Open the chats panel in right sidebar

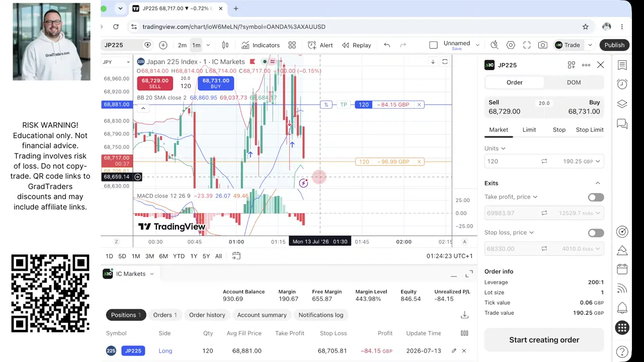622,123
